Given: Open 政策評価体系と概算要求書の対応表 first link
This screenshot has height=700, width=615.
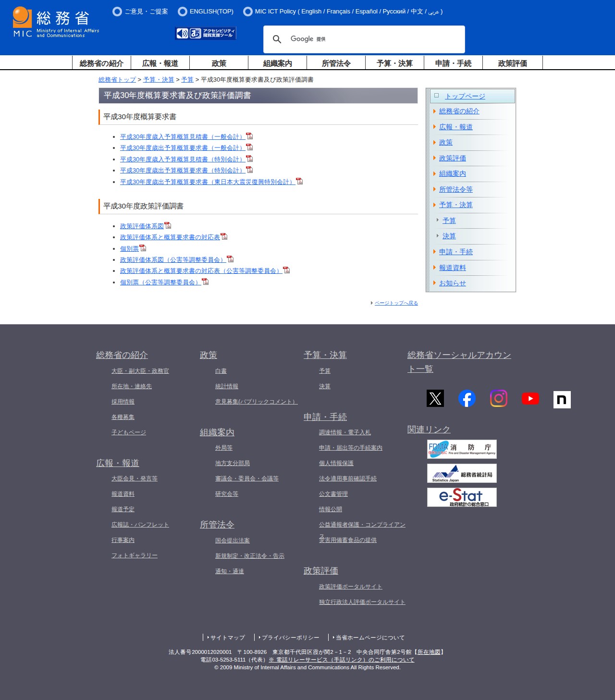Looking at the screenshot, I should click(170, 237).
